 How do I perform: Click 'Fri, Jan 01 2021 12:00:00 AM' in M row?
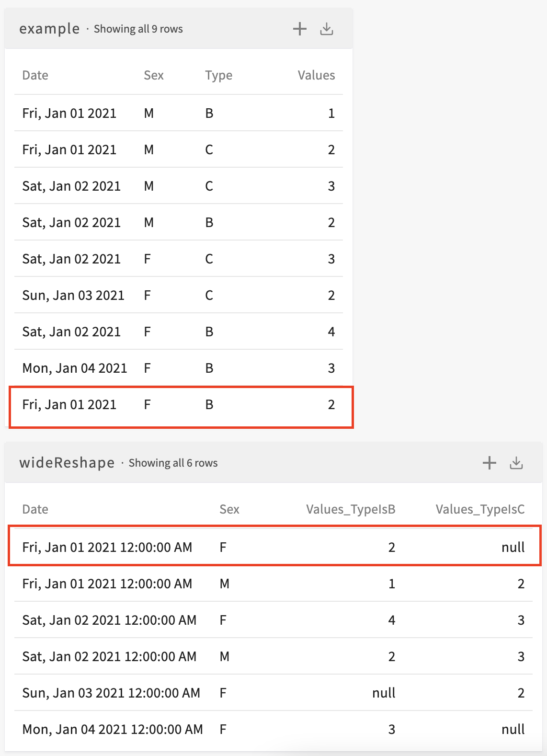pyautogui.click(x=107, y=584)
